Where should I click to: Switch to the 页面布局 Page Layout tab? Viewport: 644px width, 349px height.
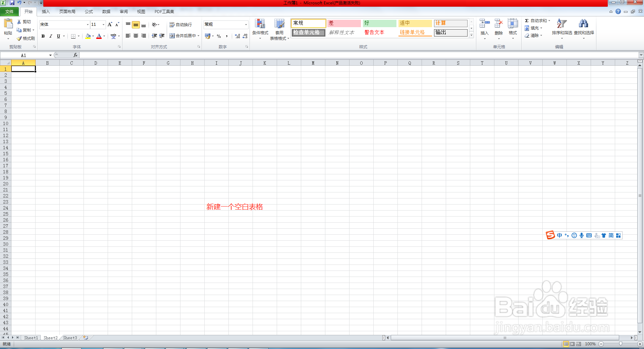point(67,11)
